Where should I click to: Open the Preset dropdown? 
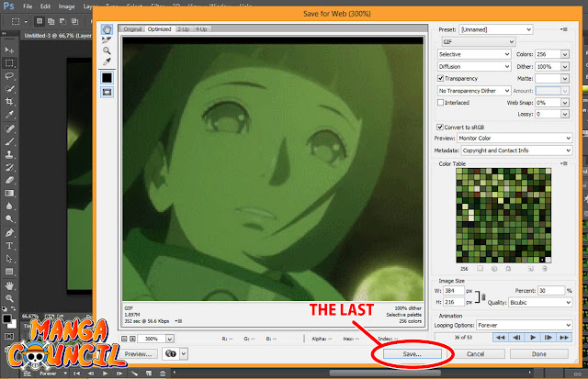pos(495,29)
